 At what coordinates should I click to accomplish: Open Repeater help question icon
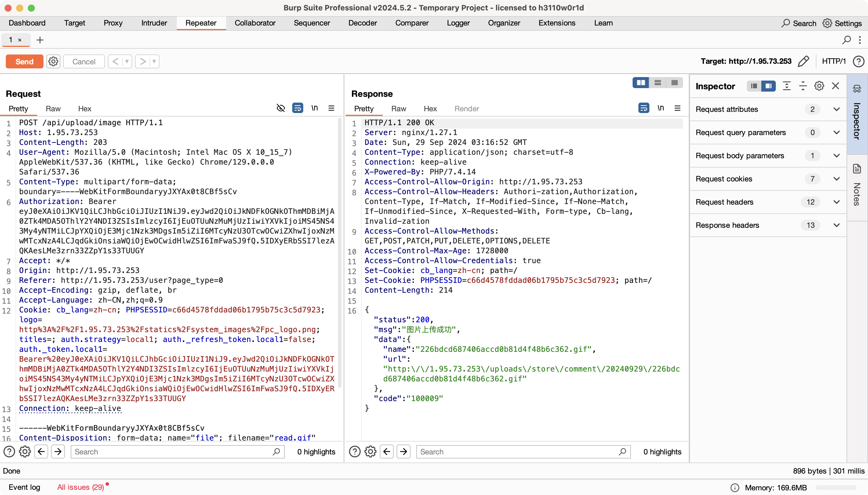tap(858, 61)
